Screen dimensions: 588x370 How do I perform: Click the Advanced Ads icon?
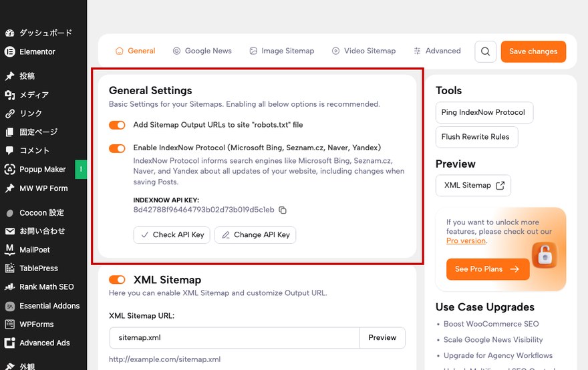click(x=10, y=343)
